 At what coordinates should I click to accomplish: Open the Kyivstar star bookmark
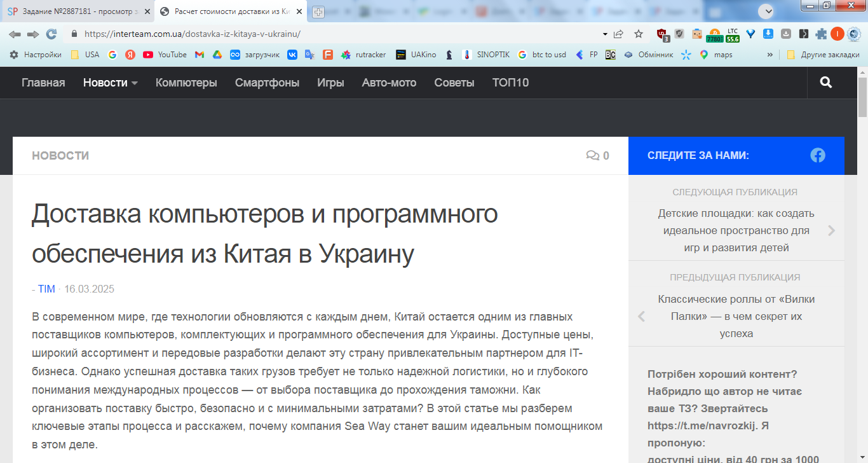pos(686,55)
